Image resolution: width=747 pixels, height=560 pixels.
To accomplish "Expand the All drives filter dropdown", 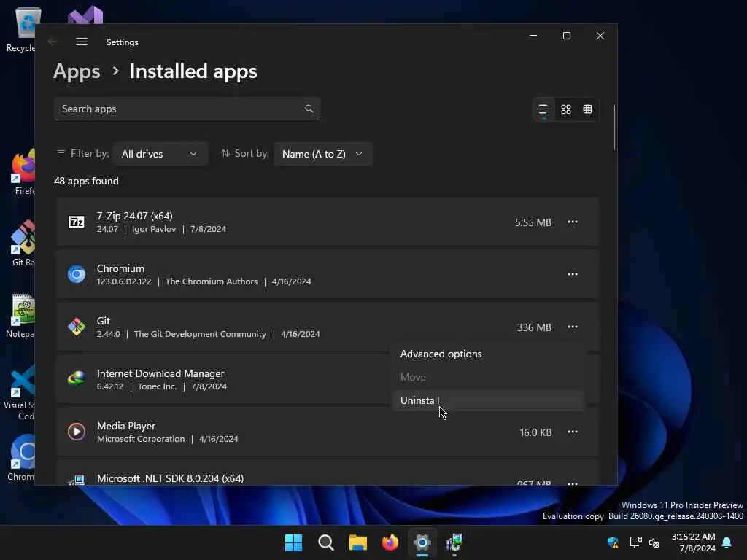I will (160, 154).
